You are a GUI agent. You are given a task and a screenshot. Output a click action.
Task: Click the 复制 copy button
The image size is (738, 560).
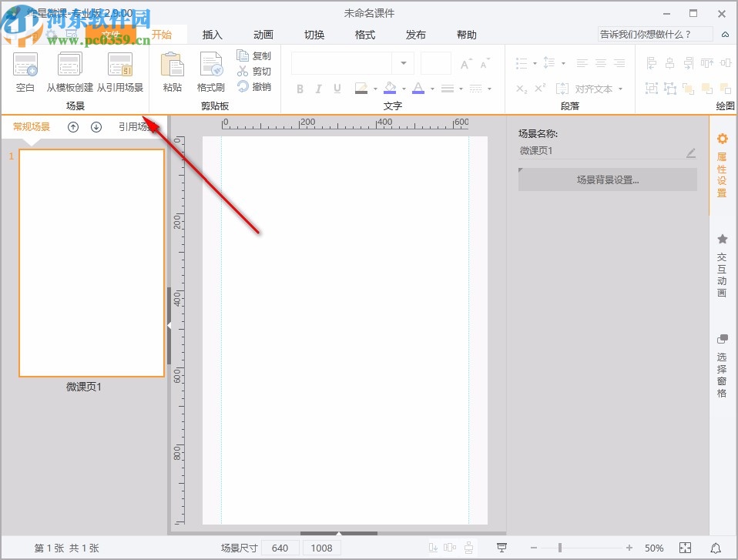click(253, 56)
